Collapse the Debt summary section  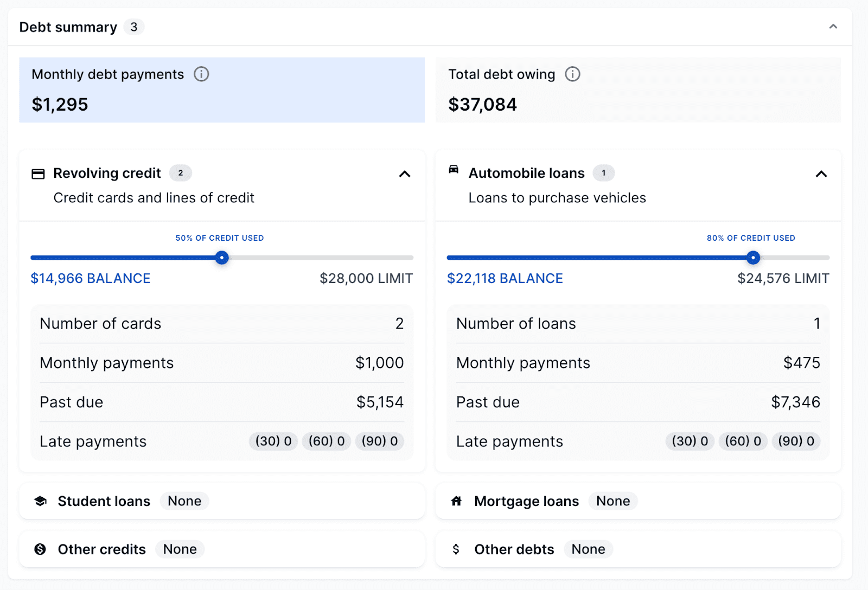[x=833, y=27]
